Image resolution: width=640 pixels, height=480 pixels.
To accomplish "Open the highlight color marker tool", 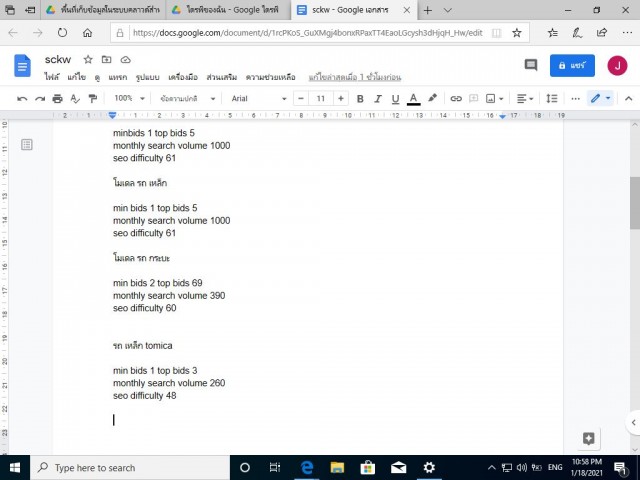I will 432,98.
